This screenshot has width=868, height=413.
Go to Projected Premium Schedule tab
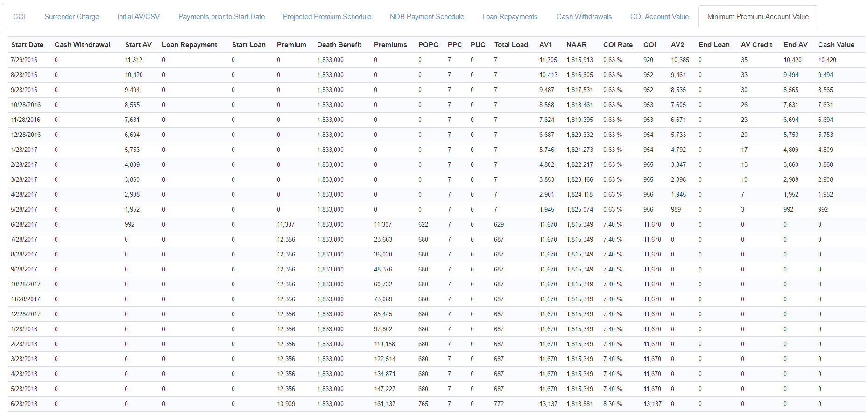point(327,17)
